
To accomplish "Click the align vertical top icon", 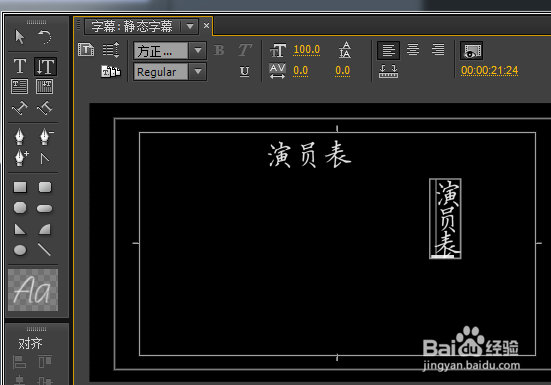I will [x=45, y=361].
